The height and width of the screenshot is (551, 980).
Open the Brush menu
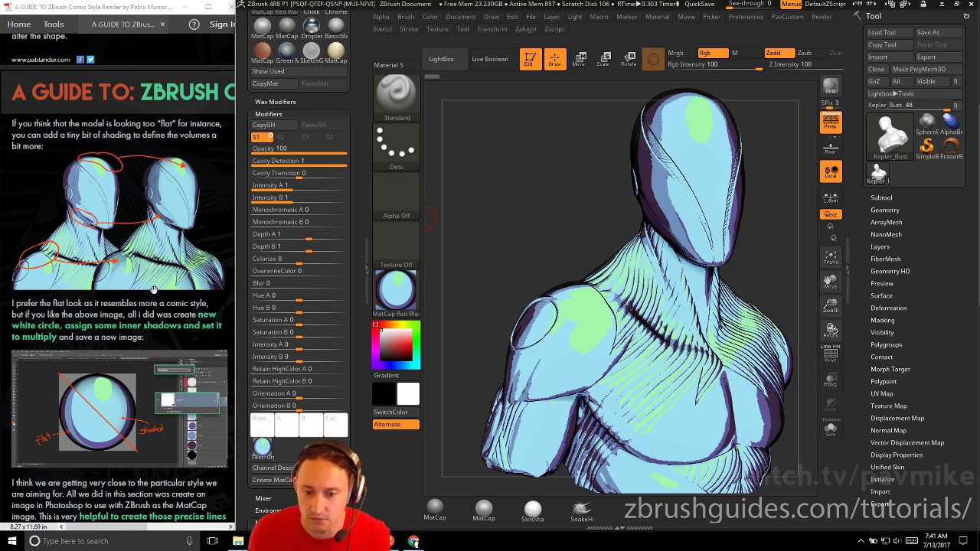coord(406,17)
